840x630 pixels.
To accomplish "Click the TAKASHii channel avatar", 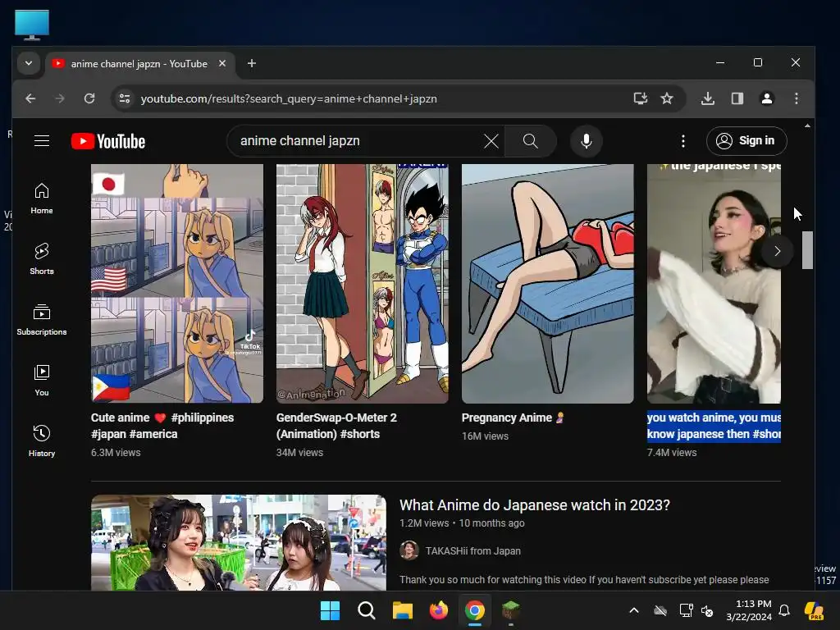I will click(x=409, y=550).
